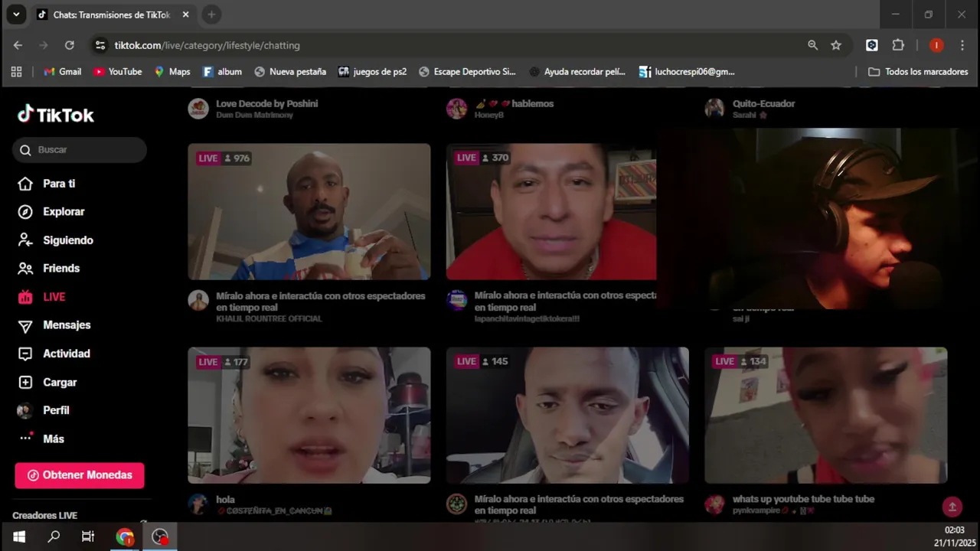
Task: Open the Extensions puzzle icon
Action: pyautogui.click(x=898, y=45)
